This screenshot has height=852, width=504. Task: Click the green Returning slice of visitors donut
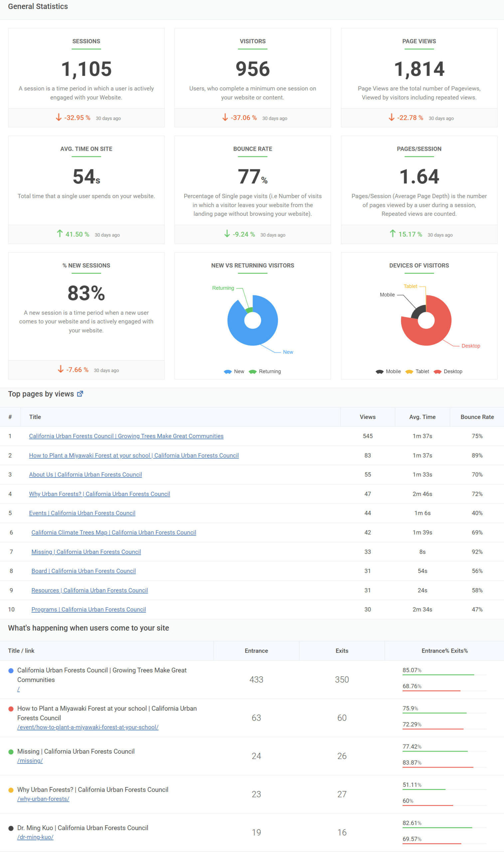(x=250, y=310)
